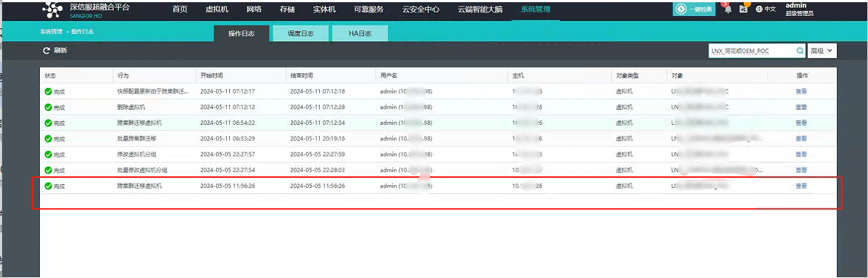Click 查看 link for 批量跨集群迁移 row

point(801,139)
